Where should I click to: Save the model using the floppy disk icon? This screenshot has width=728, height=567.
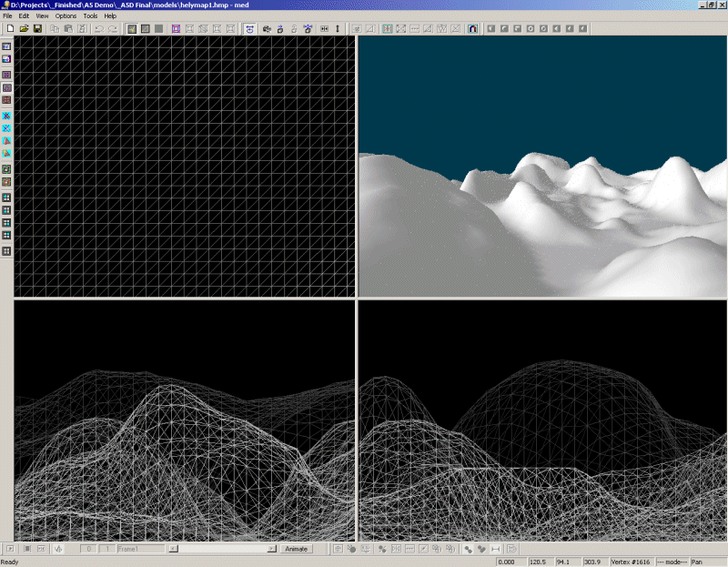click(37, 29)
